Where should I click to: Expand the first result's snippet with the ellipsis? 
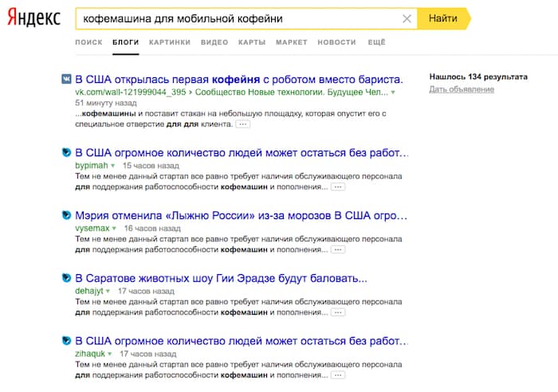[243, 124]
